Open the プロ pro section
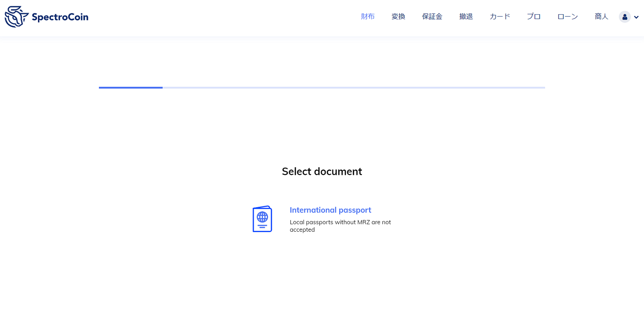 (534, 17)
